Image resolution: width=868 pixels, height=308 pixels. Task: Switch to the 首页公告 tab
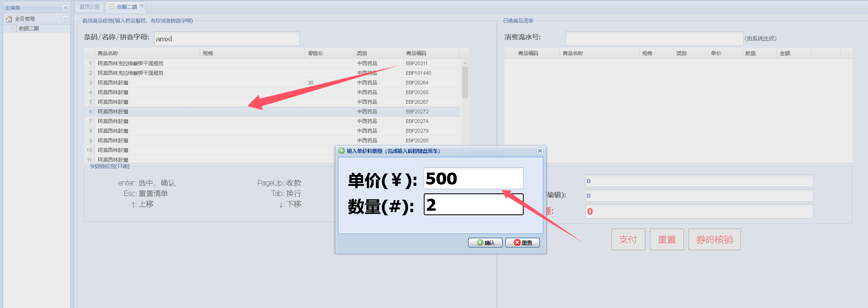pos(90,7)
